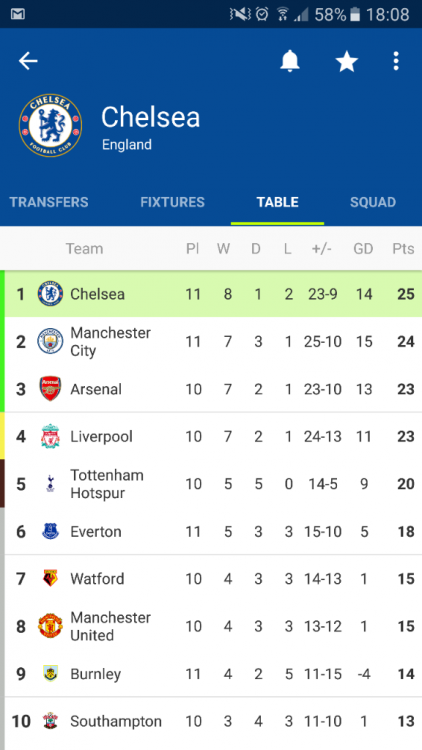This screenshot has width=422, height=750.
Task: Open the Southampton team row
Action: pos(213,721)
